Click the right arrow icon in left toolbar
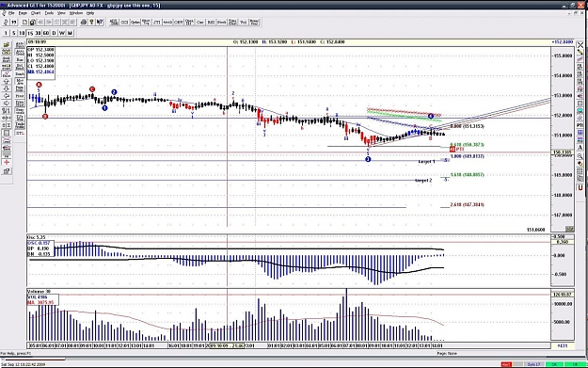 7,104
